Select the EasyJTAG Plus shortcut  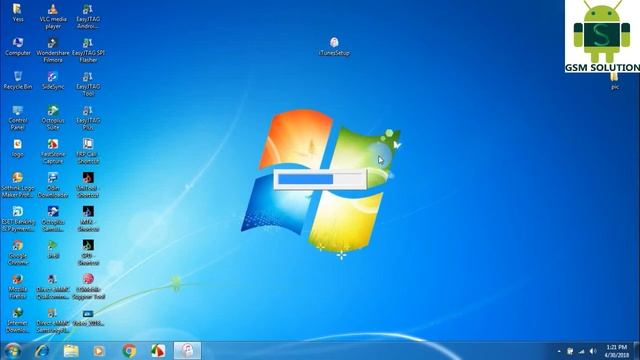[x=88, y=118]
